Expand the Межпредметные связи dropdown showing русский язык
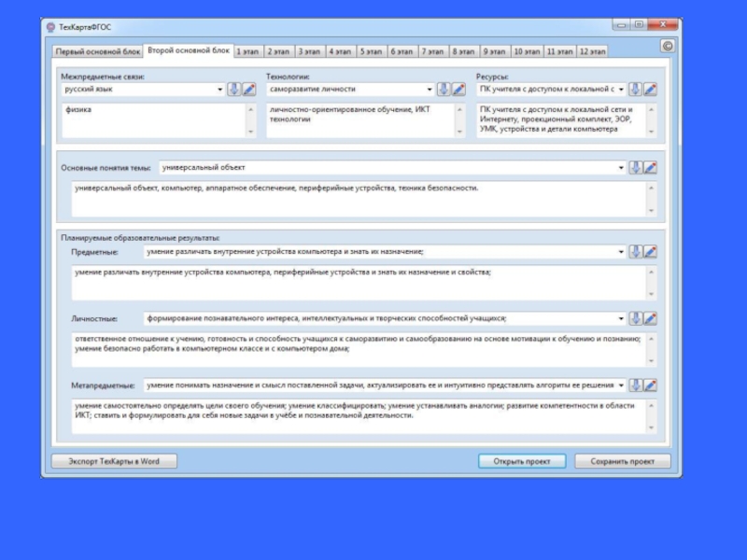 [220, 90]
